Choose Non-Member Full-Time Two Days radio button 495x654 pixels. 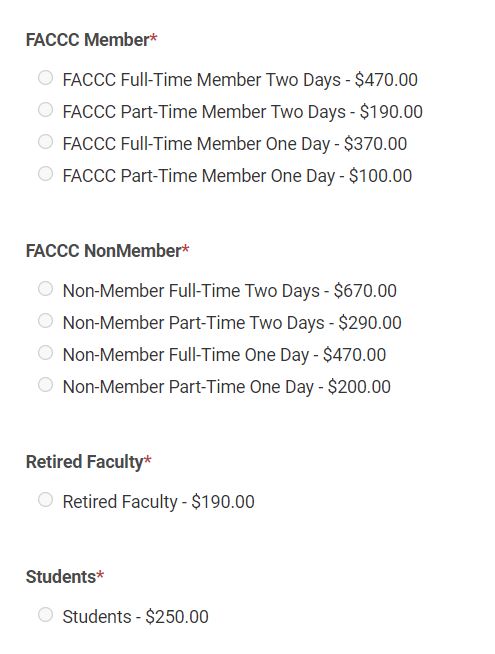(x=45, y=289)
